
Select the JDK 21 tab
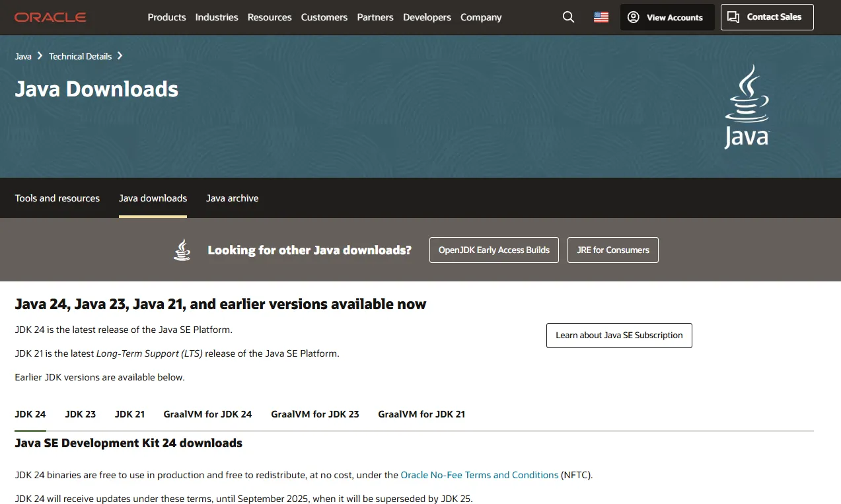(x=129, y=414)
